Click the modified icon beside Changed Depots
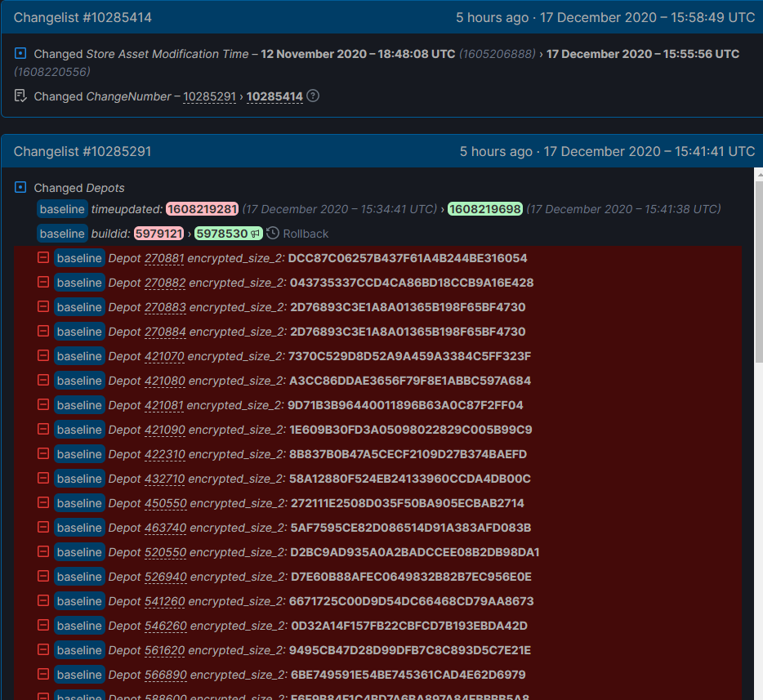 (x=21, y=188)
